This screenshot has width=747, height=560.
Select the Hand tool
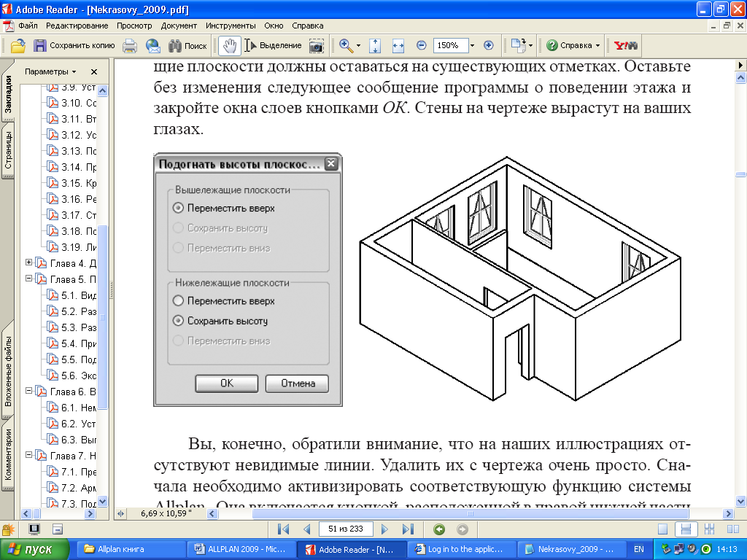coord(230,46)
